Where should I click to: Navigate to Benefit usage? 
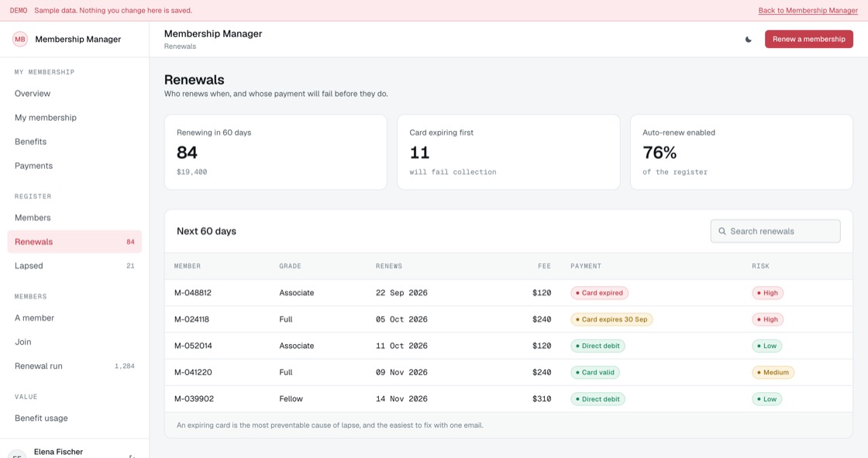click(x=74, y=418)
